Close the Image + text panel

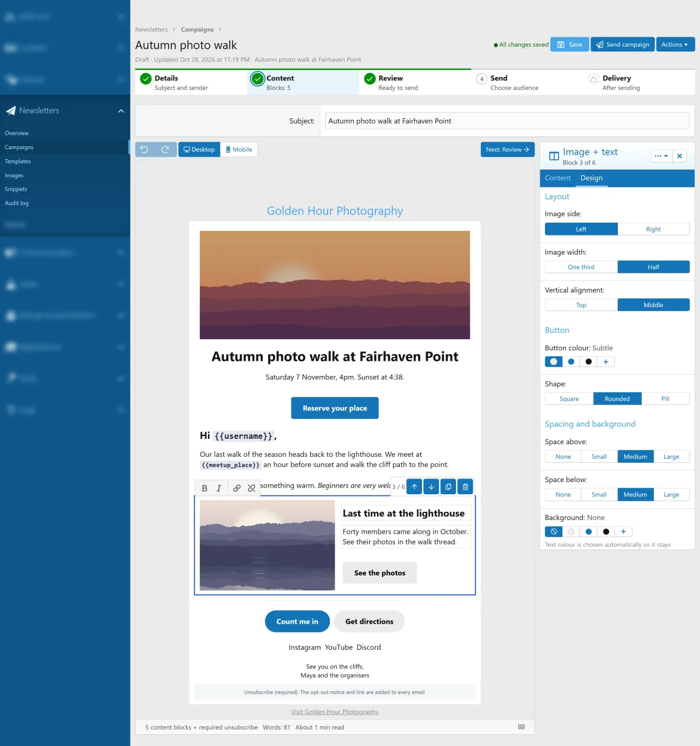pos(680,156)
